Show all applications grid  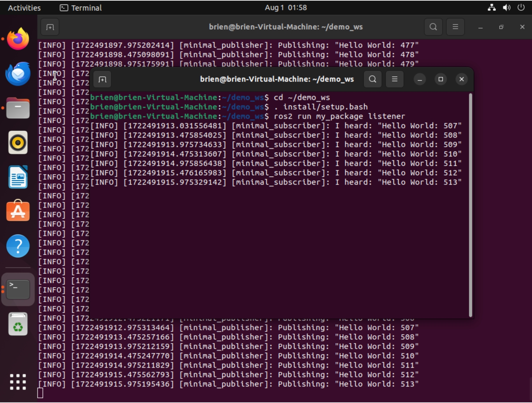18,382
